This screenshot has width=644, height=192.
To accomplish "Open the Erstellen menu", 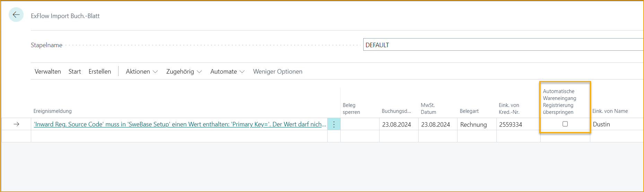I will click(100, 72).
